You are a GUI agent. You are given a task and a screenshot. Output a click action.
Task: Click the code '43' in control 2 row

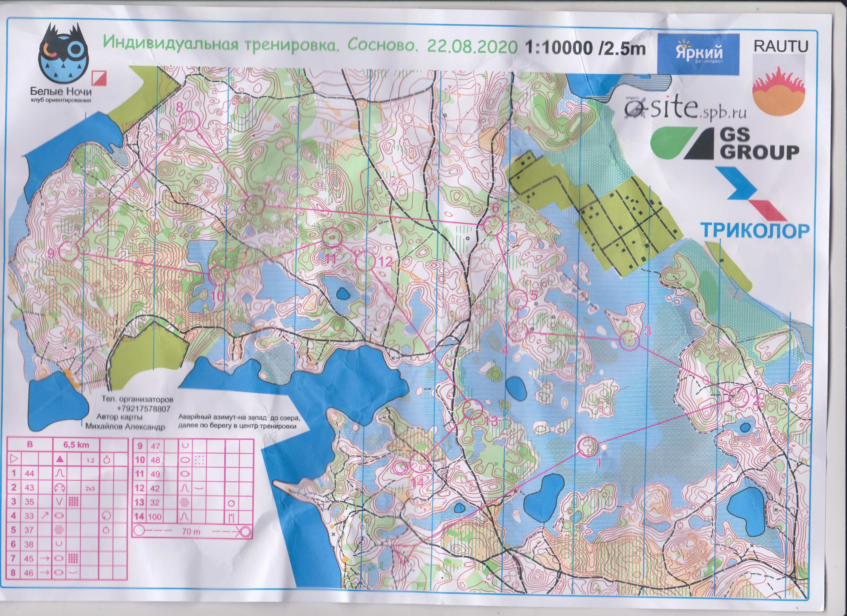click(29, 487)
